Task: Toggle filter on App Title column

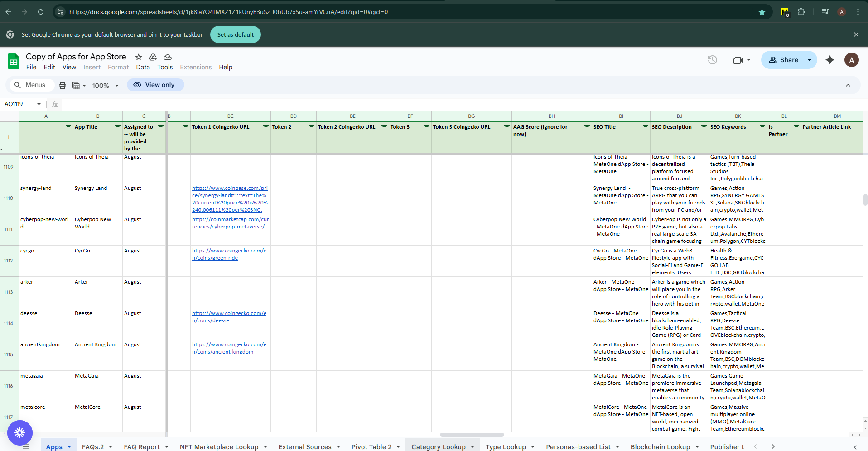Action: click(x=118, y=127)
